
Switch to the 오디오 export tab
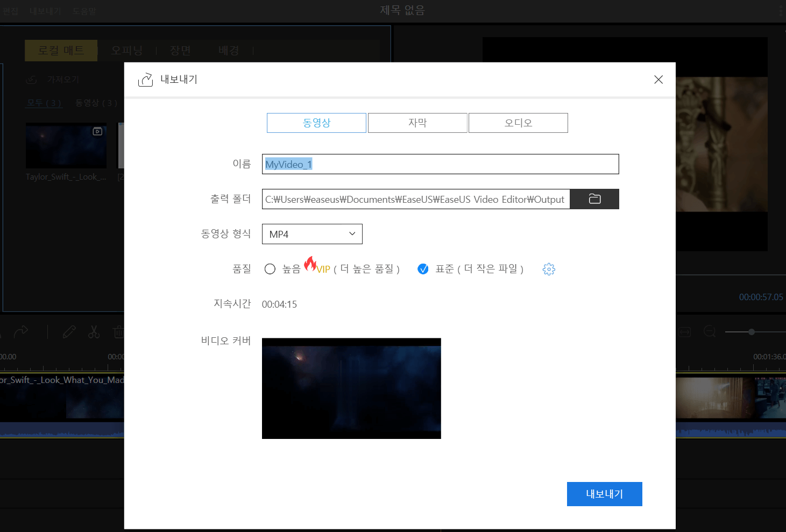tap(518, 123)
